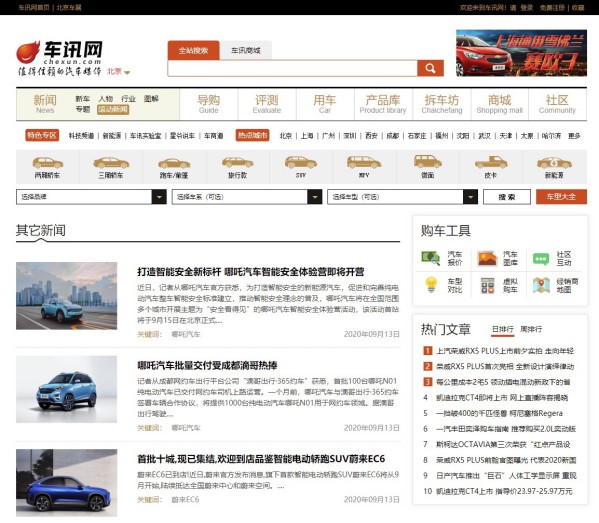The height and width of the screenshot is (523, 599).
Task: Open the 选择车型 model dropdown
Action: tap(402, 197)
